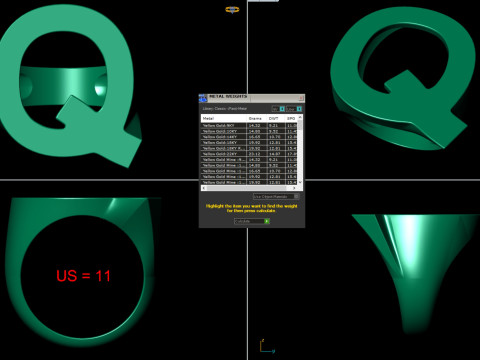Click scroll up arrow of metals list
The width and height of the screenshot is (480, 360).
(300, 117)
